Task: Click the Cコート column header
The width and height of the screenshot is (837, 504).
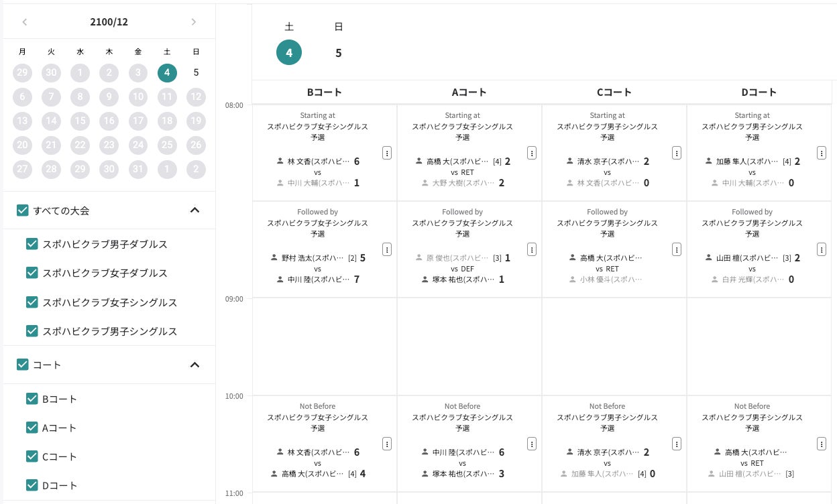Action: coord(614,92)
